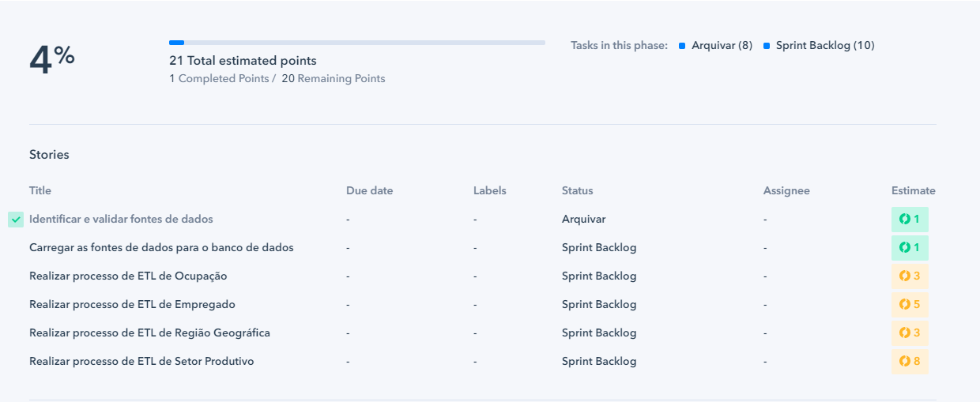Click estimate badge 3 for ETL de Ocupação
This screenshot has height=402, width=980.
pyautogui.click(x=910, y=276)
